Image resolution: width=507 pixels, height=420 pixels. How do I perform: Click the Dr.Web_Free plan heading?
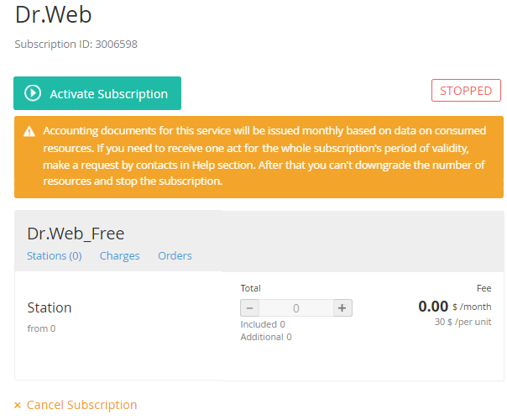click(76, 234)
